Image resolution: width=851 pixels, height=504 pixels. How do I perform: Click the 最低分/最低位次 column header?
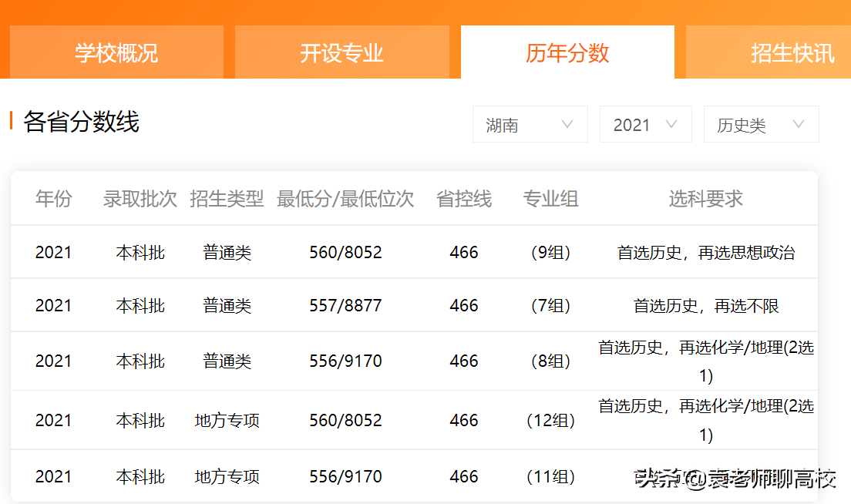tap(345, 198)
